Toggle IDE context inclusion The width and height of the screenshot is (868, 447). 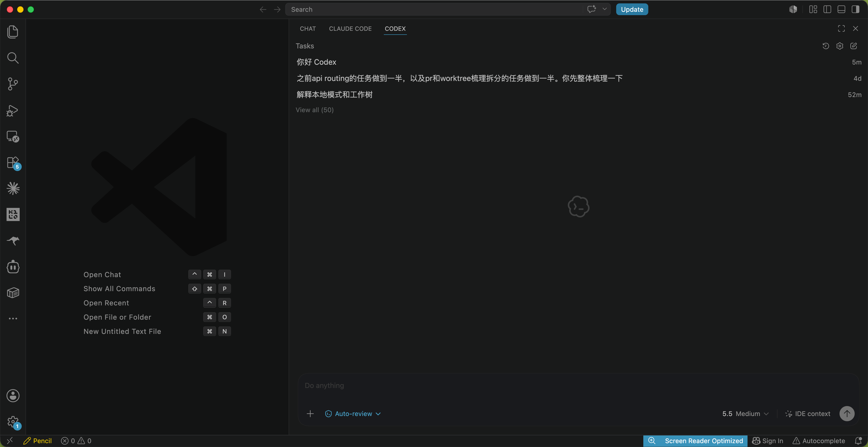coord(808,414)
